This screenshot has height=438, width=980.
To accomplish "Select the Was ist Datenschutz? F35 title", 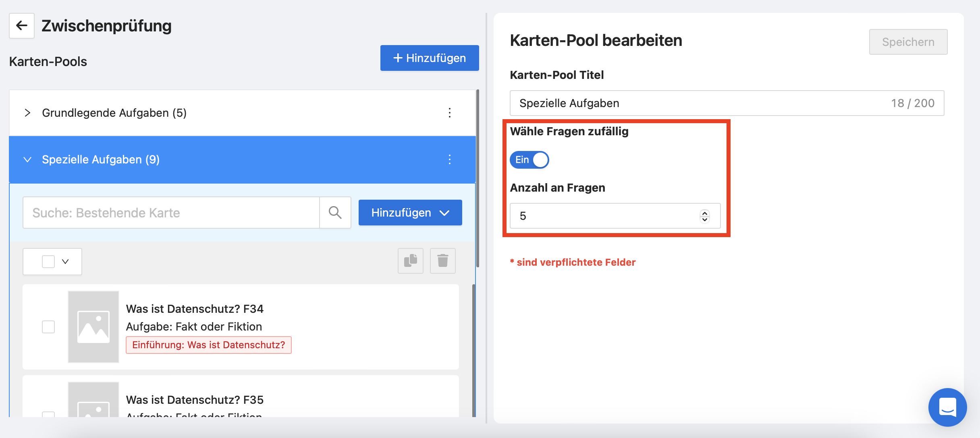I will (195, 400).
